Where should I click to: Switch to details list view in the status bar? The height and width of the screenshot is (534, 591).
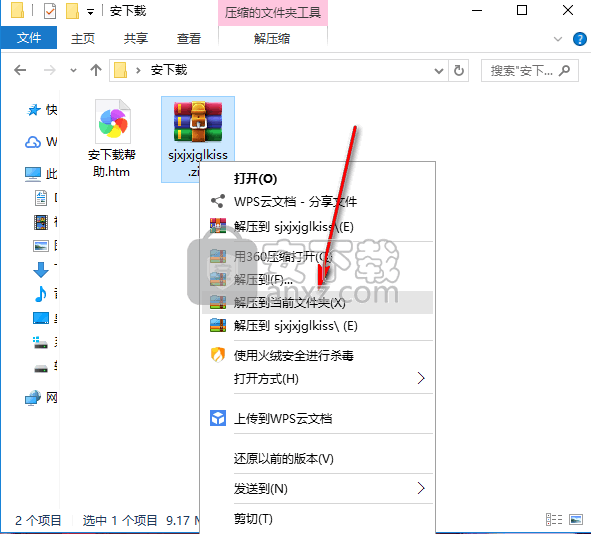point(554,520)
